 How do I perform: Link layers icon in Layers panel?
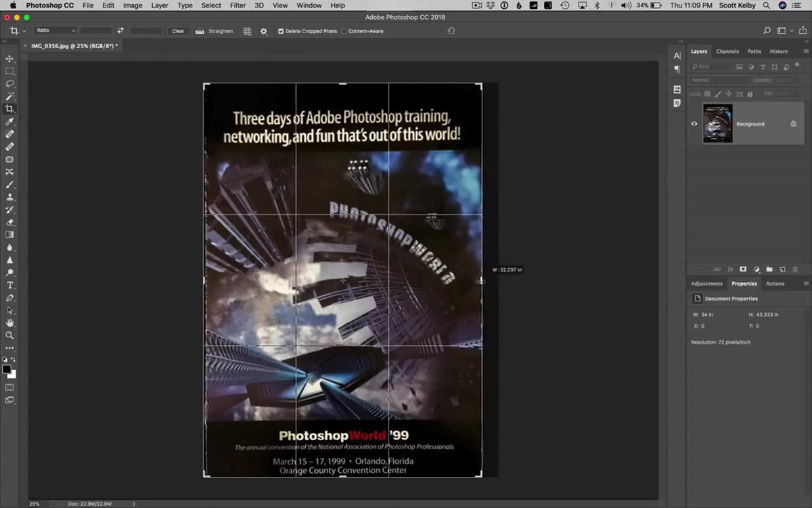[x=717, y=270]
